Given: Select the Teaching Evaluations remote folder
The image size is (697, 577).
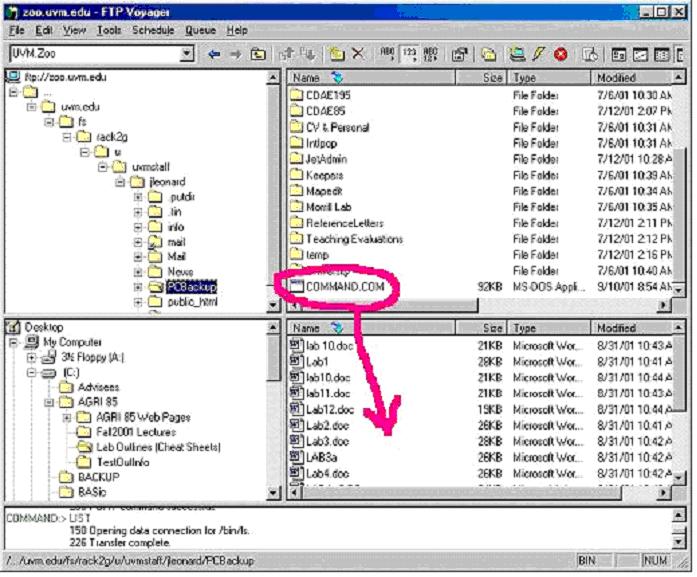Looking at the screenshot, I should coord(354,239).
